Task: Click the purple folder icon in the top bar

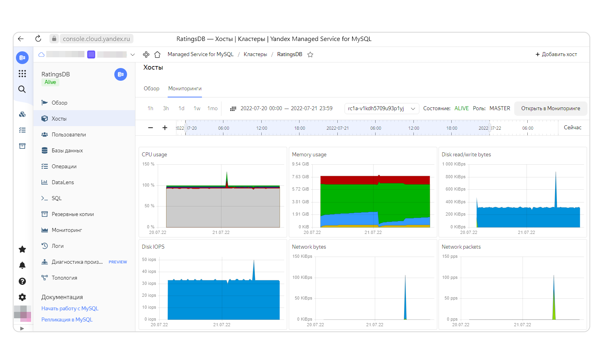Action: point(91,55)
